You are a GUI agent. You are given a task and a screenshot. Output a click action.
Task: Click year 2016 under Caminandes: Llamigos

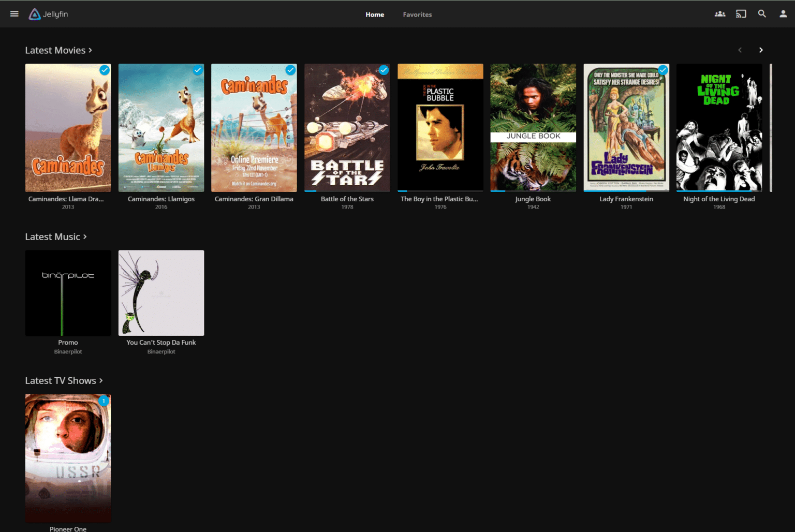[x=161, y=207]
